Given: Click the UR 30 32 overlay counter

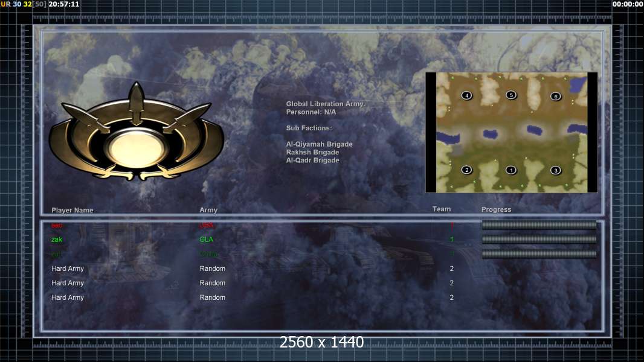Looking at the screenshot, I should [x=16, y=4].
